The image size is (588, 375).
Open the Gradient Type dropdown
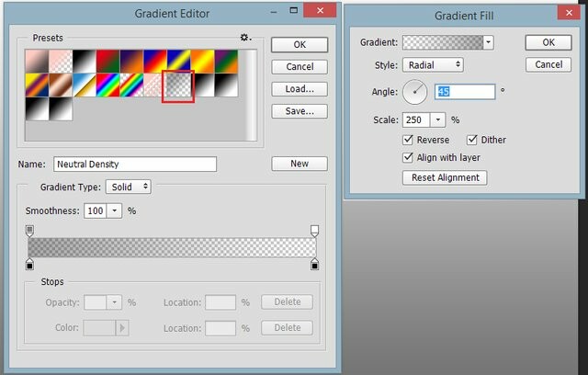point(129,187)
